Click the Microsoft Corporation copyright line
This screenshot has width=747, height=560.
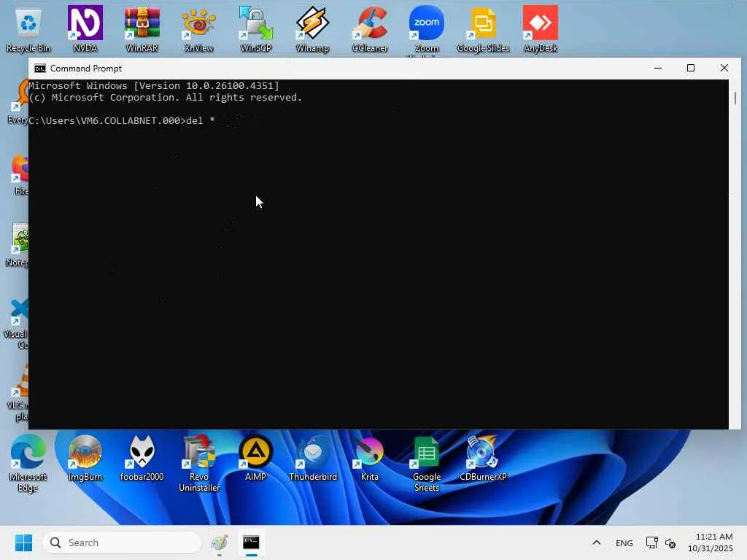pos(165,98)
